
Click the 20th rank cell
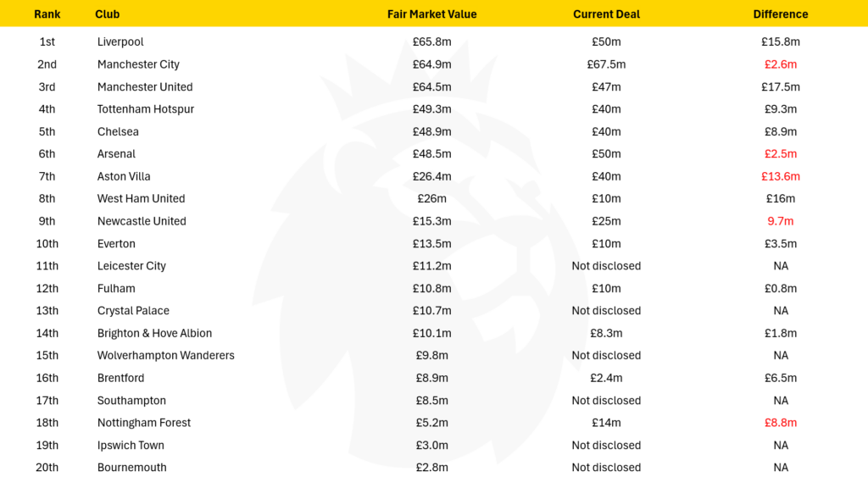[x=47, y=468]
